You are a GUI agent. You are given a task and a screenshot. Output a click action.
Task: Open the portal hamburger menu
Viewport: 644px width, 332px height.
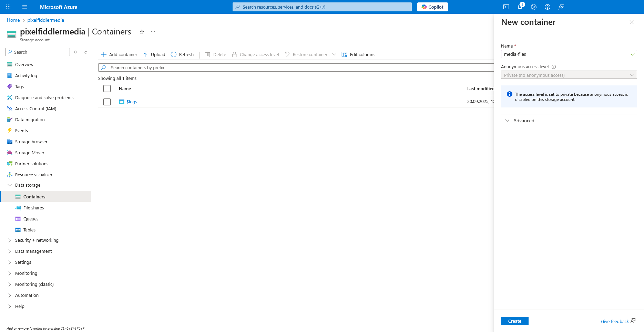coord(24,7)
